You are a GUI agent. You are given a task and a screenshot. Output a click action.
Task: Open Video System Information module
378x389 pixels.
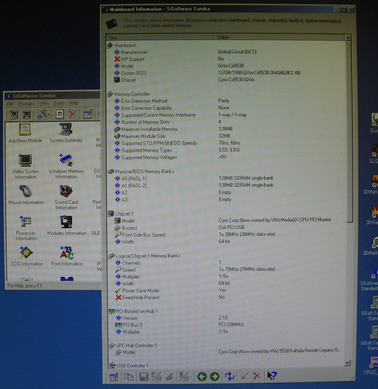click(x=25, y=166)
